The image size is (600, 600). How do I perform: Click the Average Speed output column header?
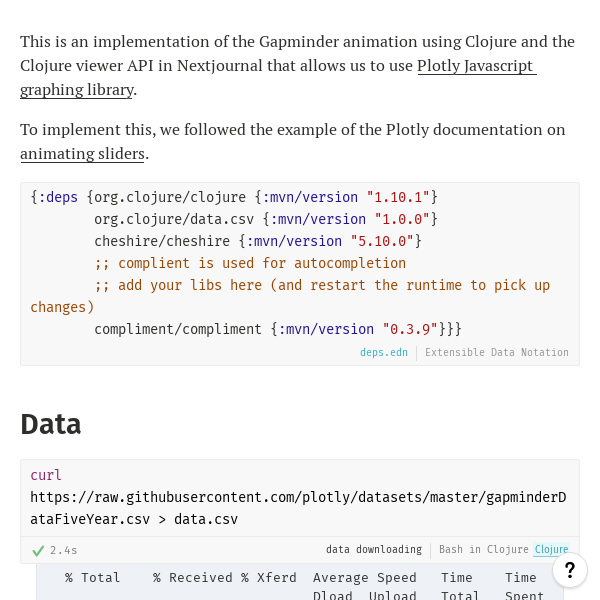[365, 577]
